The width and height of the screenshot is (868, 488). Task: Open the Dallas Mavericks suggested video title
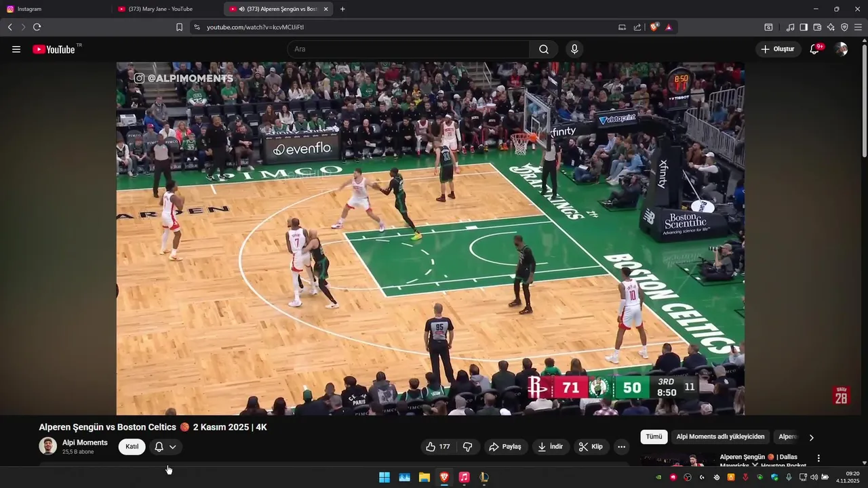pyautogui.click(x=763, y=461)
